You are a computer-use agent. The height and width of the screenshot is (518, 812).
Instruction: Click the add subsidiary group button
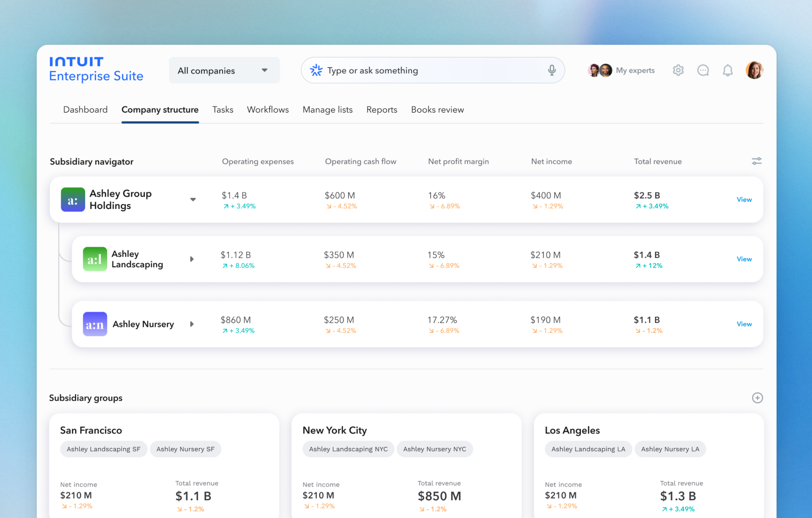pyautogui.click(x=757, y=398)
